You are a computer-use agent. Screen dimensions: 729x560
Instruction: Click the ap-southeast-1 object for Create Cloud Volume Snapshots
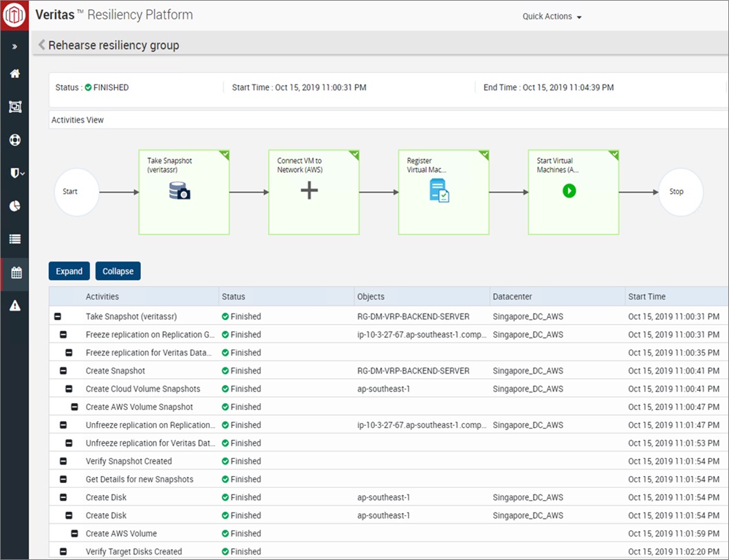384,389
